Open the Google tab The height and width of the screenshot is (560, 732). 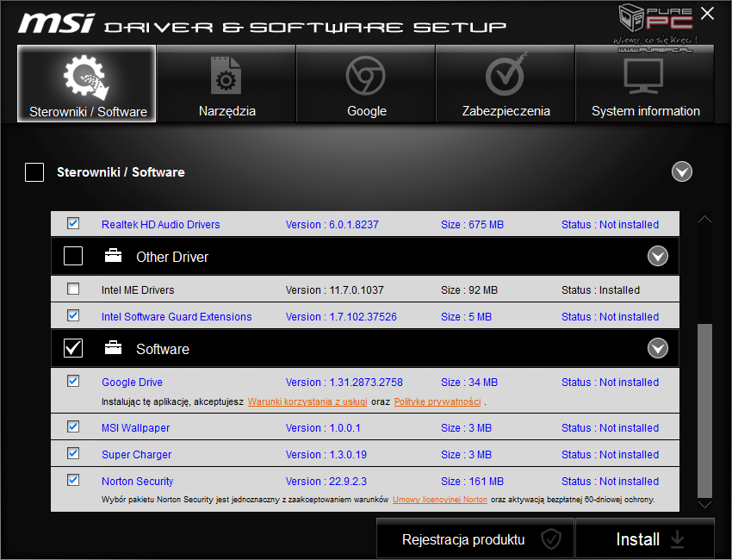[x=366, y=84]
